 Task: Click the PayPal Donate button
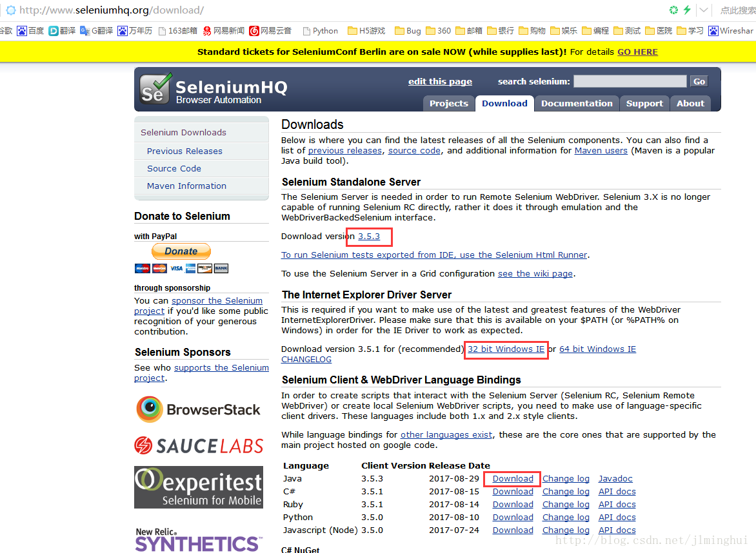(181, 251)
